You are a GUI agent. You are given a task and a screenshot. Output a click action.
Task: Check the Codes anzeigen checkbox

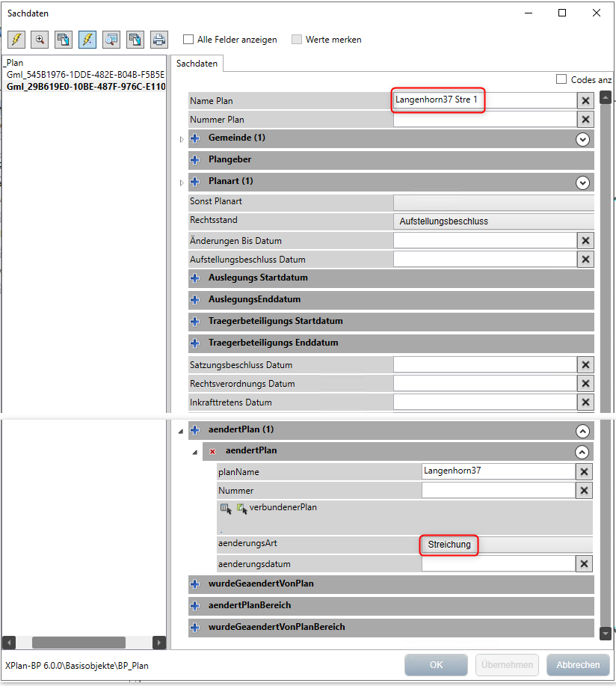(x=561, y=79)
